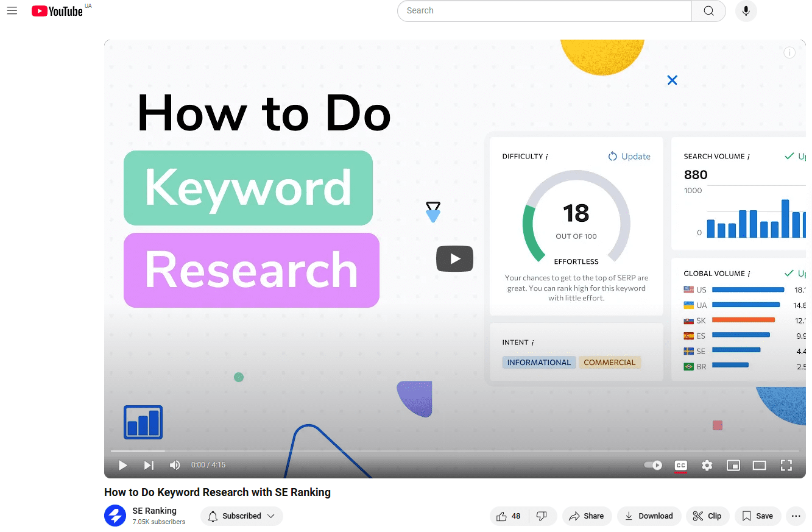Click the 0:00 / 4:15 time display
812x532 pixels.
[x=208, y=465]
